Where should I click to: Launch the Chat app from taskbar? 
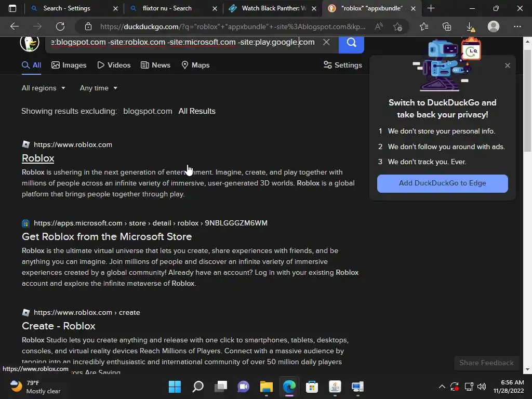tap(243, 387)
